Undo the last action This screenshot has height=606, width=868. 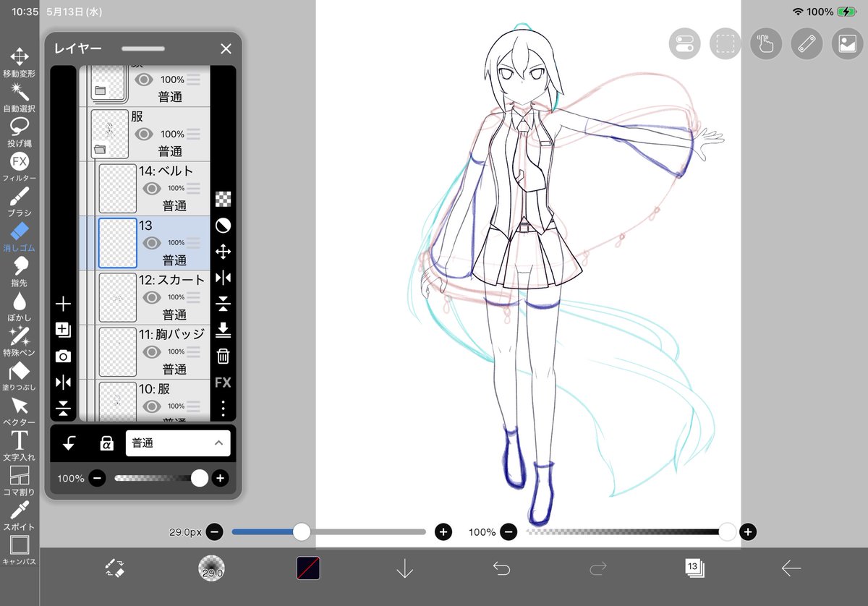click(x=501, y=568)
